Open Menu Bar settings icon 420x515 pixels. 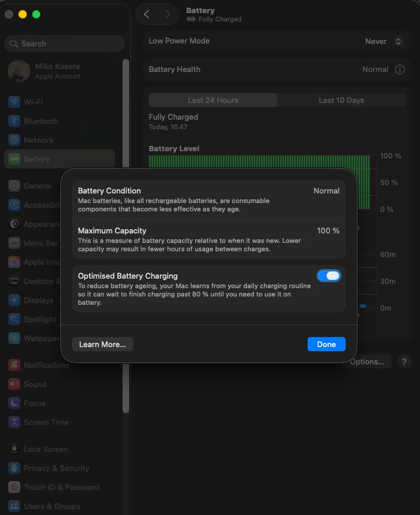(14, 243)
